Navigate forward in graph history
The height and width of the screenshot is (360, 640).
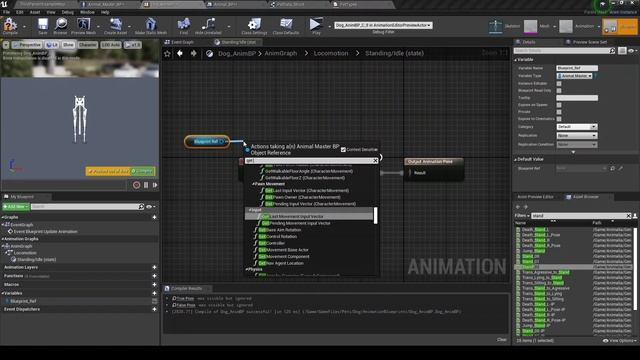(x=193, y=53)
